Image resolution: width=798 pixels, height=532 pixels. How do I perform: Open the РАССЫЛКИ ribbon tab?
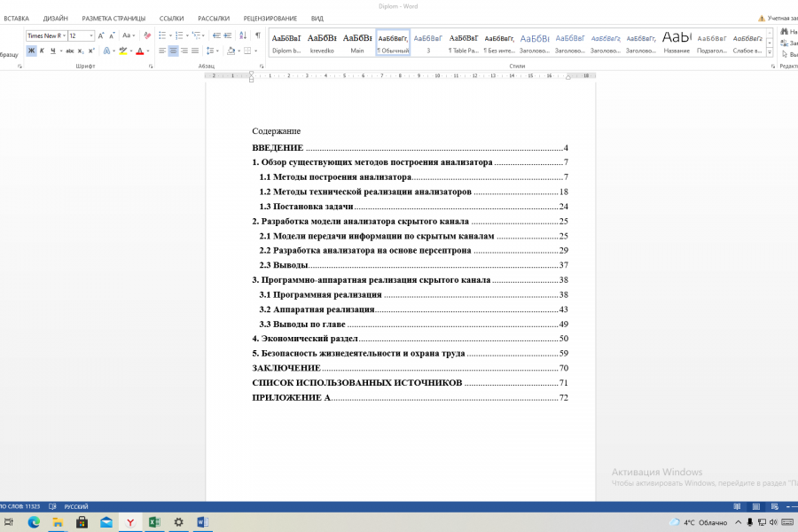(214, 19)
